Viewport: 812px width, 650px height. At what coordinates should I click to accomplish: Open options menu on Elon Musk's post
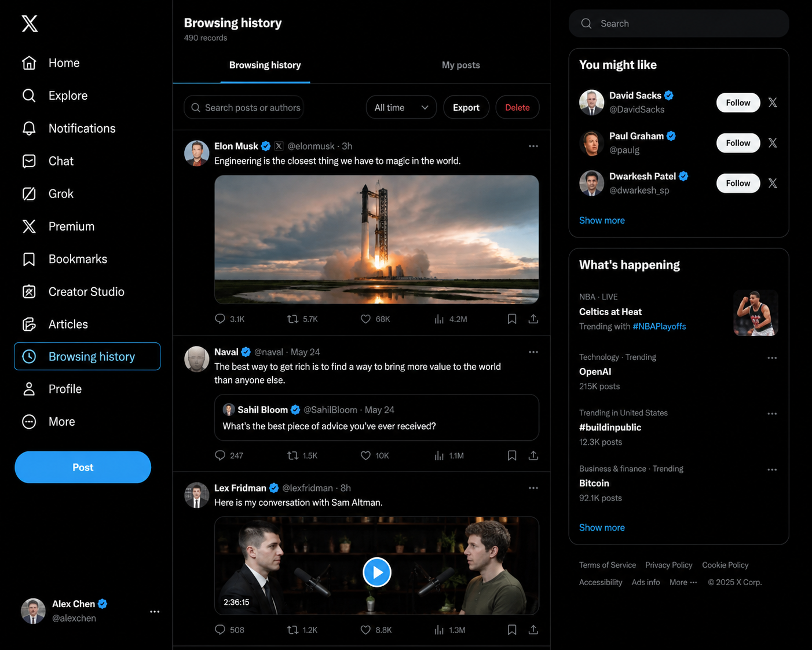point(533,146)
